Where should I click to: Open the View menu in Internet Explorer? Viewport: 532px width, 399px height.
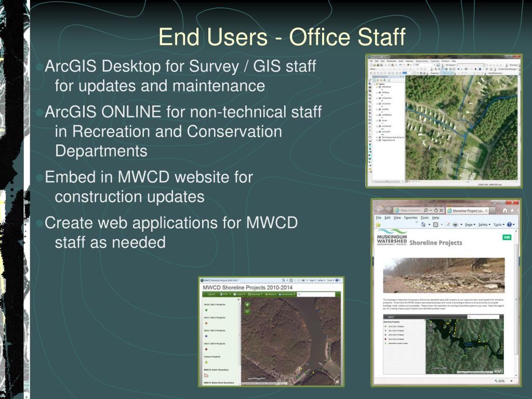pos(397,218)
